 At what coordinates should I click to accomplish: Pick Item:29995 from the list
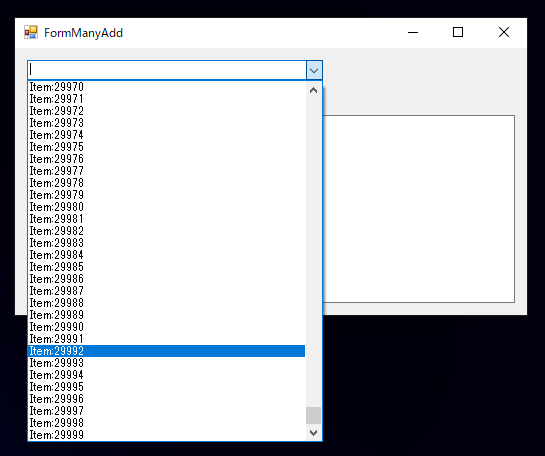(166, 387)
